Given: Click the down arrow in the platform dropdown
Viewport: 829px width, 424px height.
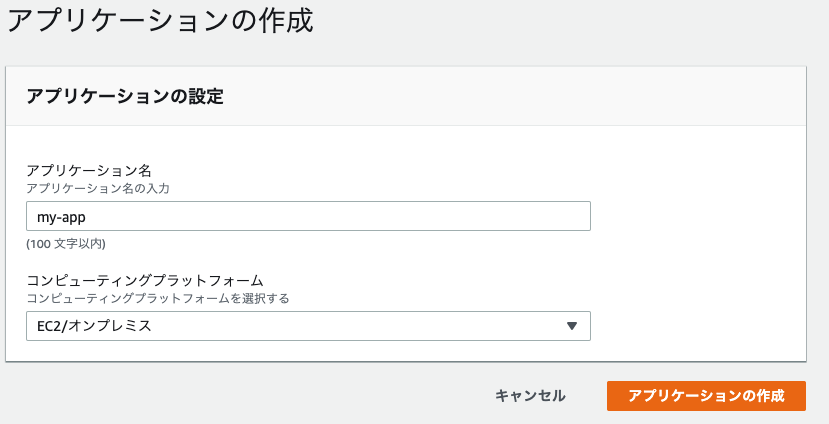Looking at the screenshot, I should 572,326.
